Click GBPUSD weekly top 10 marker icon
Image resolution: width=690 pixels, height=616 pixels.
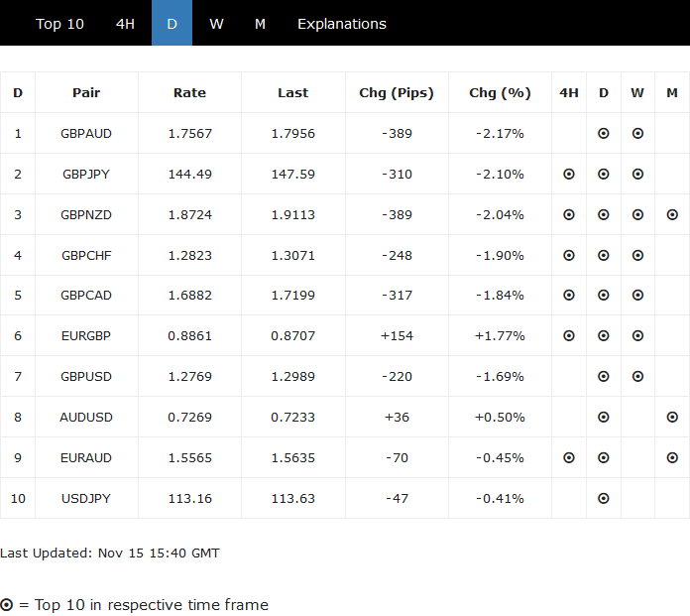[637, 377]
